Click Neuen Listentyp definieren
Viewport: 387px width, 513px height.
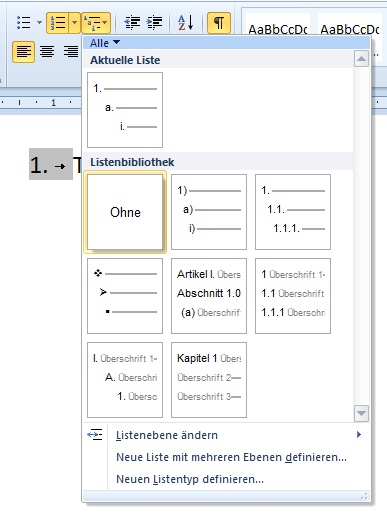[x=190, y=479]
